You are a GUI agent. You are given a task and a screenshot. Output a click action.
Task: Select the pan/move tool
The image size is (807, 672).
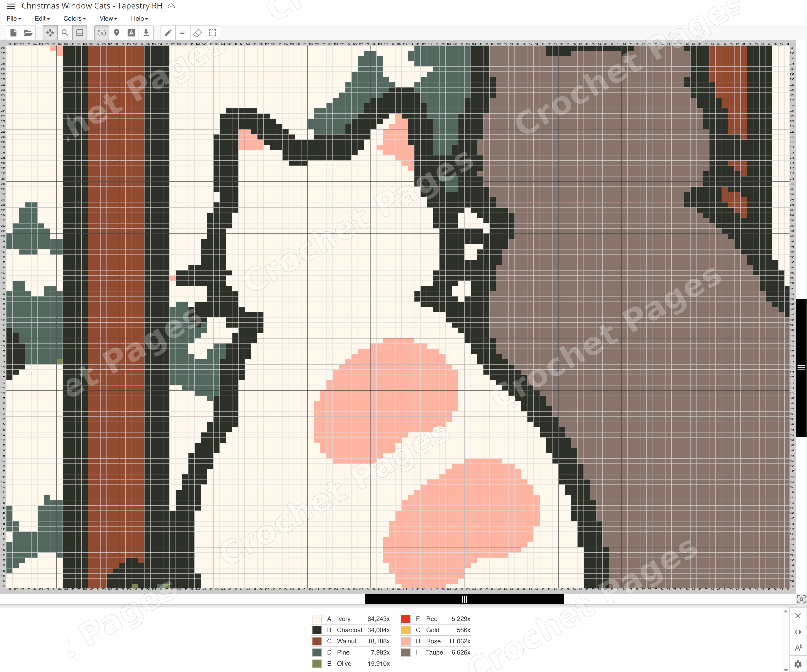pos(50,33)
